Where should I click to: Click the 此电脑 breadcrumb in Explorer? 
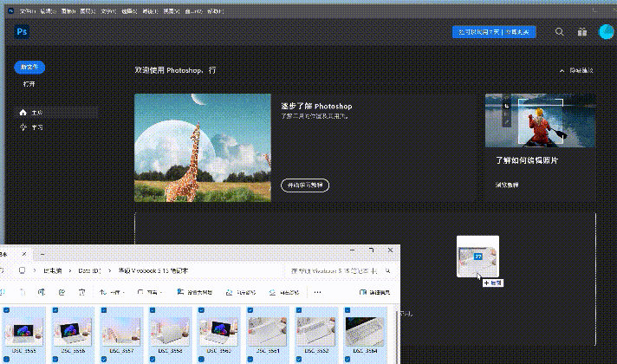point(52,270)
